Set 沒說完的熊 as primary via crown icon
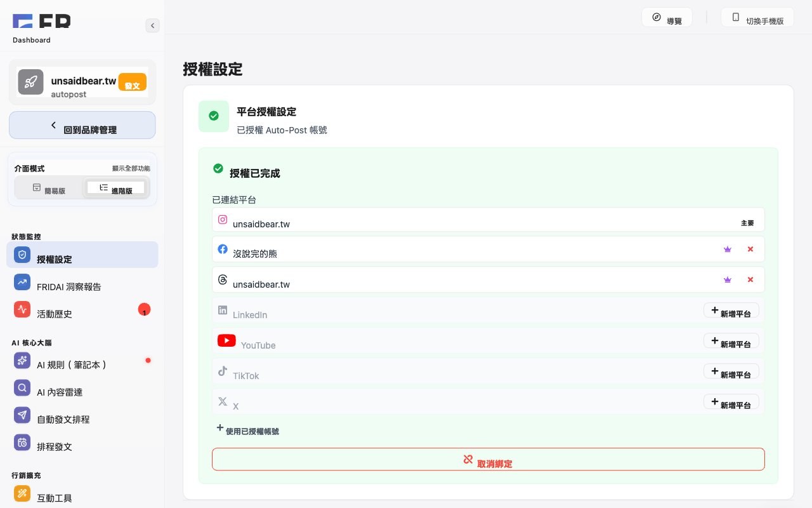Viewport: 812px width, 508px height. click(x=728, y=249)
